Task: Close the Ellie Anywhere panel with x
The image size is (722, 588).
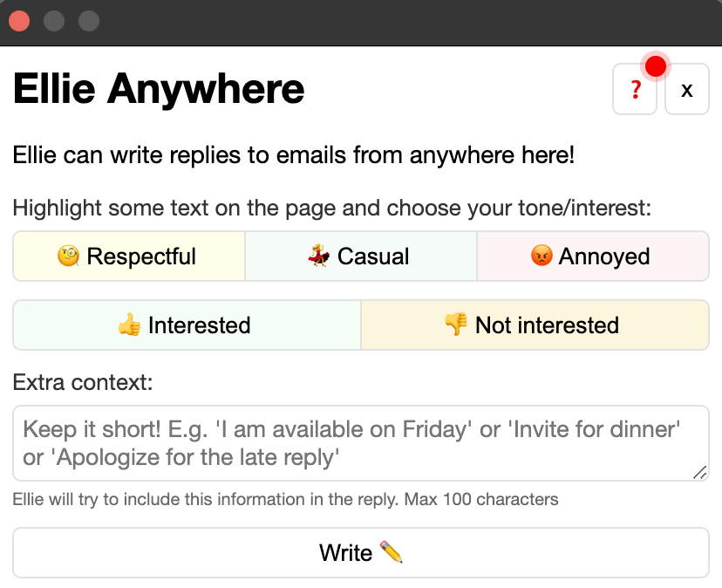Action: click(687, 89)
